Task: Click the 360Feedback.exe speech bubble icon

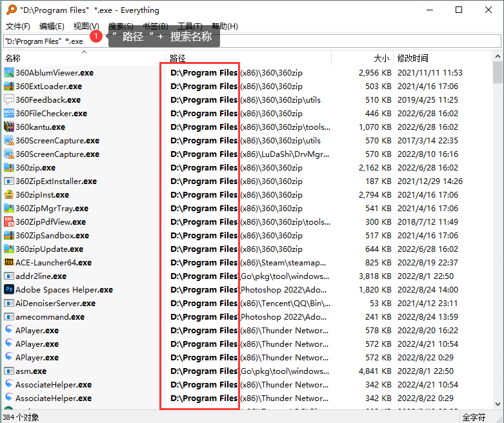Action: coord(9,99)
